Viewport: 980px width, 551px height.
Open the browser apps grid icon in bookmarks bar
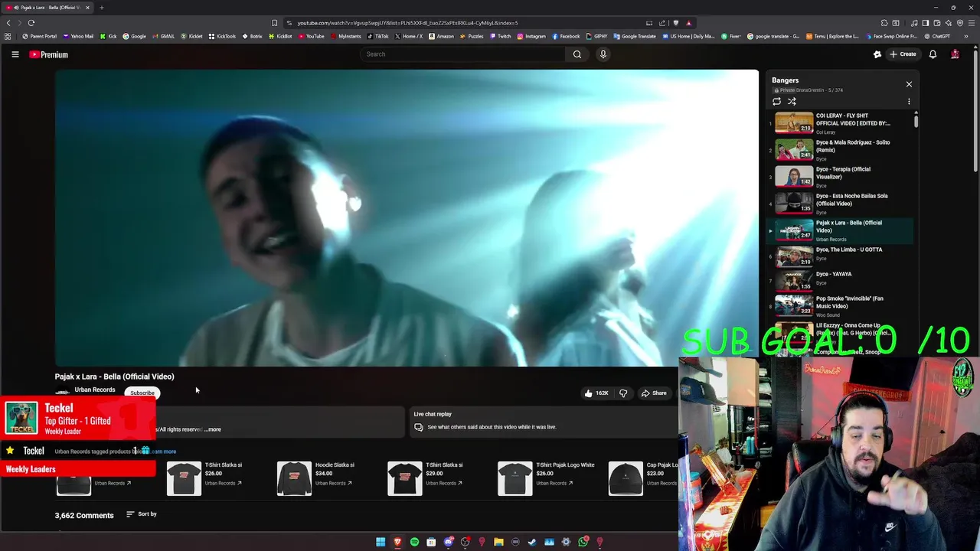point(8,36)
